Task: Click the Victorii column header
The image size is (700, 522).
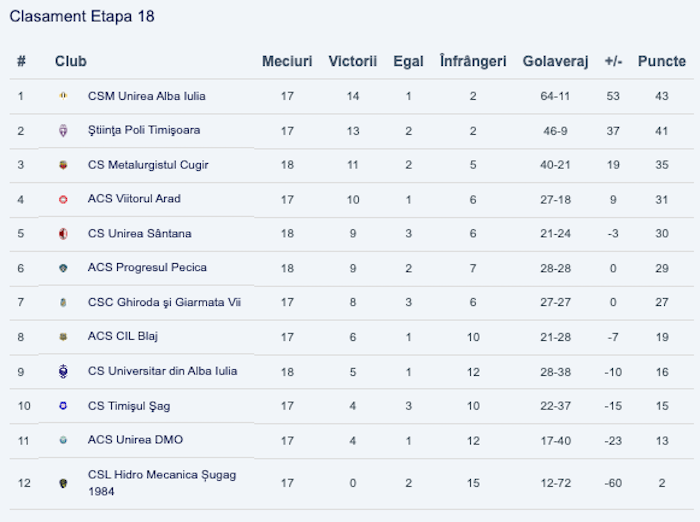Action: coord(352,61)
